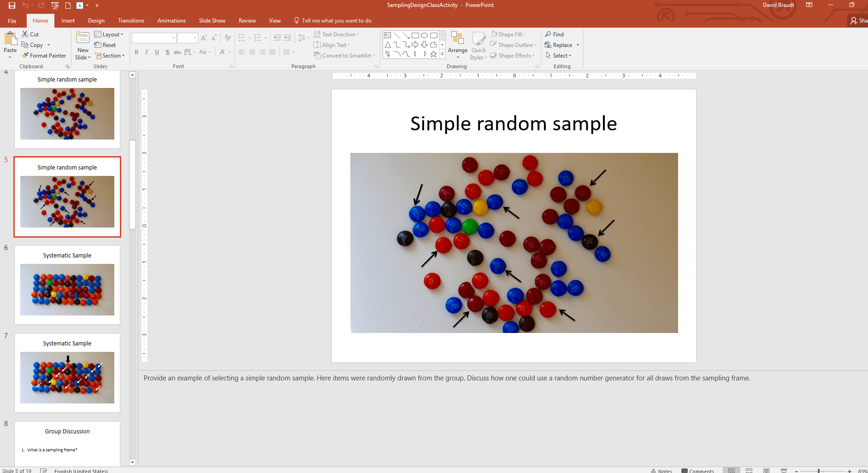Open the Shape Fill dropdown
The image size is (868, 473).
tap(508, 35)
